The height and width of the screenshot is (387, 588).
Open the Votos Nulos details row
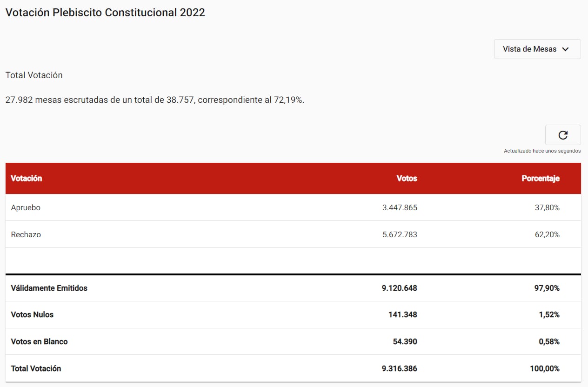pos(293,314)
